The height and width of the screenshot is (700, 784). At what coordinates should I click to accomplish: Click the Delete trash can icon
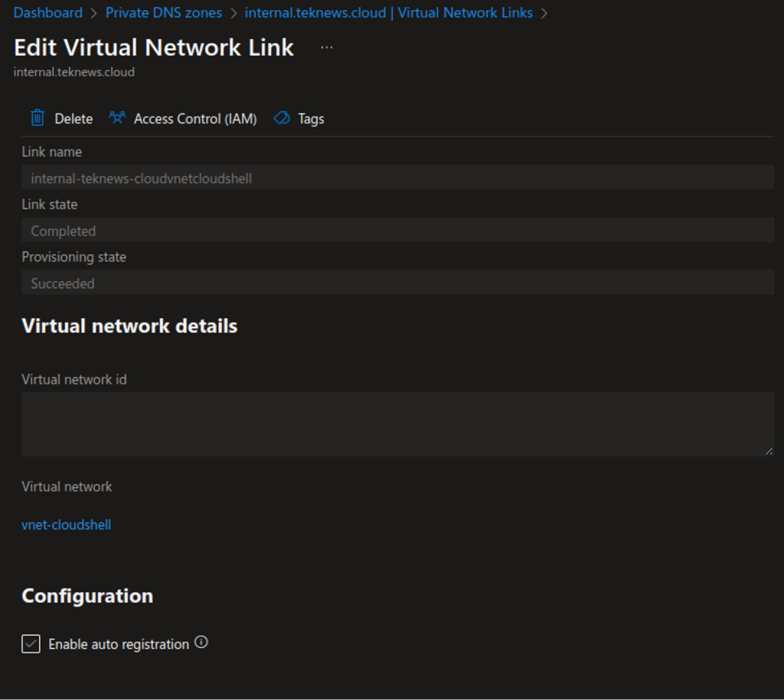37,118
